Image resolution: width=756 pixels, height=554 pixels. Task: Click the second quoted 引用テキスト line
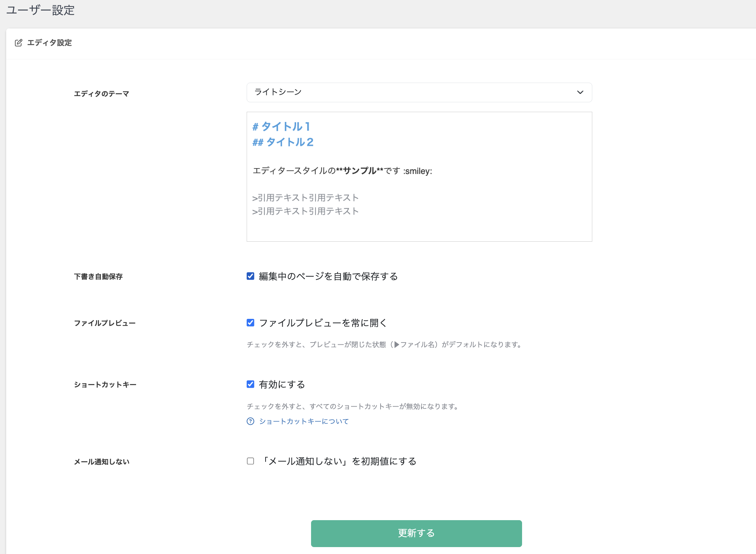click(x=305, y=211)
